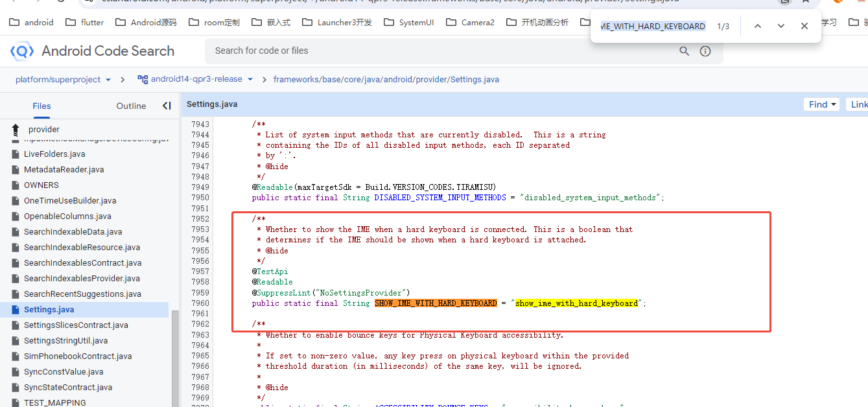The height and width of the screenshot is (407, 868).
Task: Select the Settings.java editor tab
Action: pyautogui.click(x=212, y=104)
